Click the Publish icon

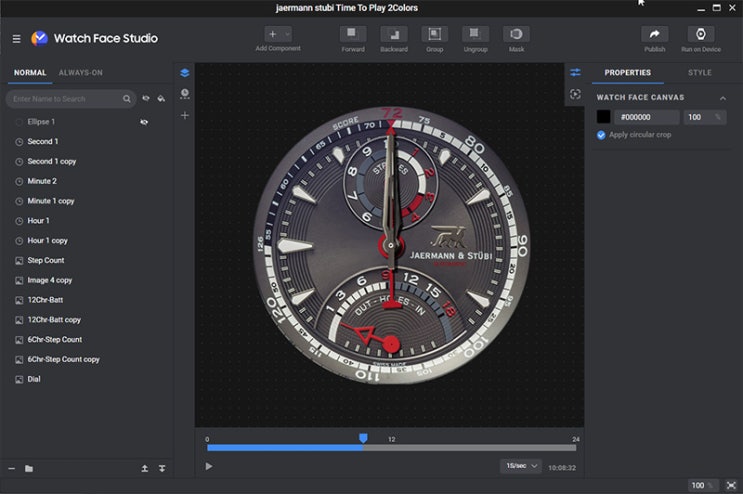click(654, 34)
